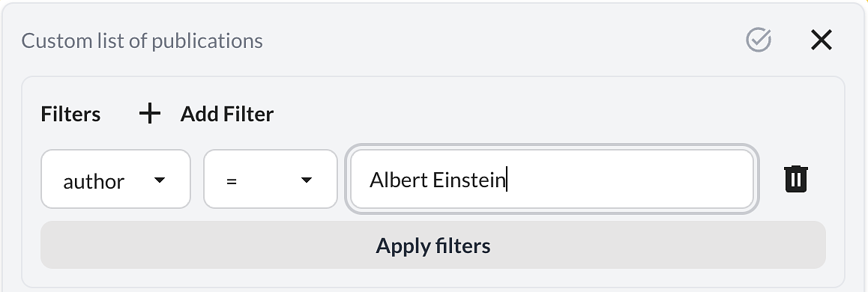The height and width of the screenshot is (292, 868).
Task: Apply filters to the publication list
Action: point(433,245)
